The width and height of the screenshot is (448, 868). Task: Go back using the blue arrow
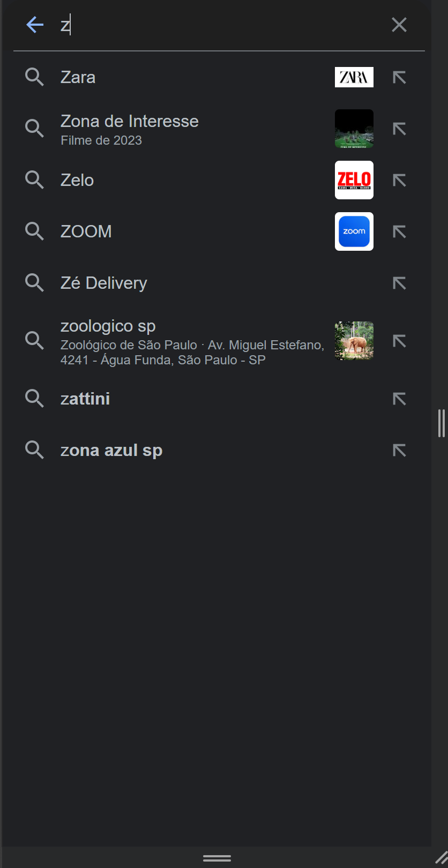(x=35, y=25)
